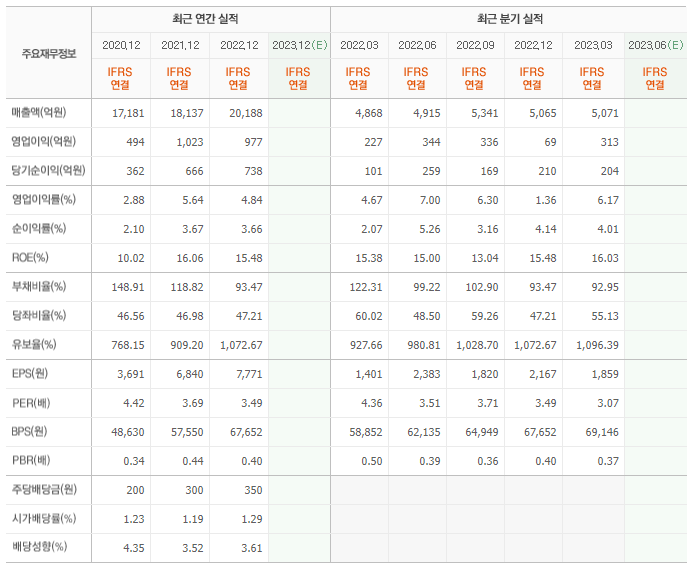Click the 2023.12(E) estimate column header

[300, 45]
